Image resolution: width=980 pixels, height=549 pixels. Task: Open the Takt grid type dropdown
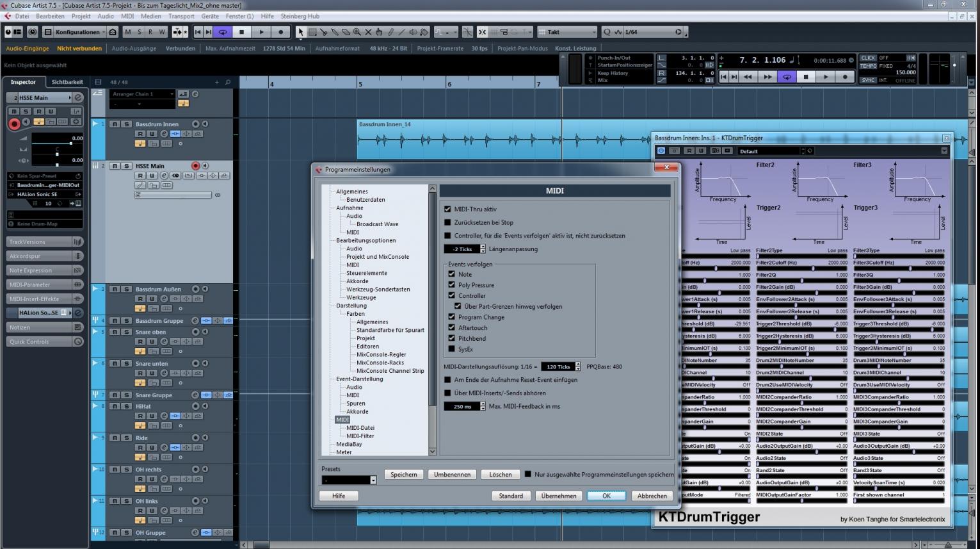568,32
